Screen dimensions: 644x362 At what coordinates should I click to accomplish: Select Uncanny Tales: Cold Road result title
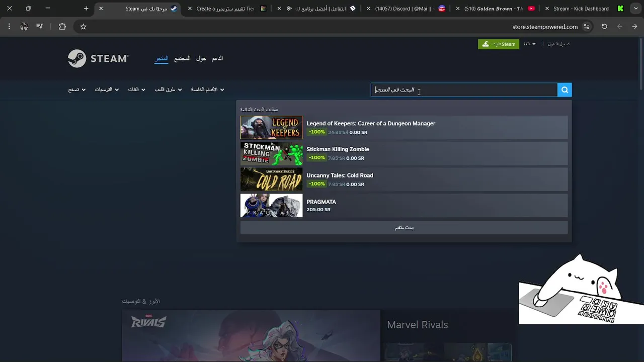(340, 175)
